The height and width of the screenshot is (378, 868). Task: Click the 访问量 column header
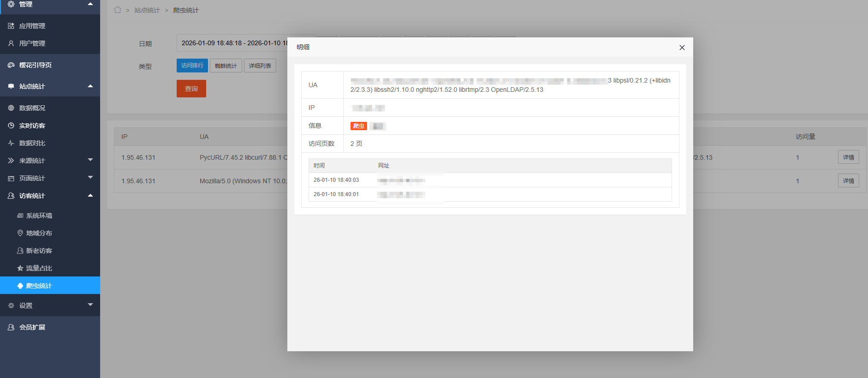point(805,137)
